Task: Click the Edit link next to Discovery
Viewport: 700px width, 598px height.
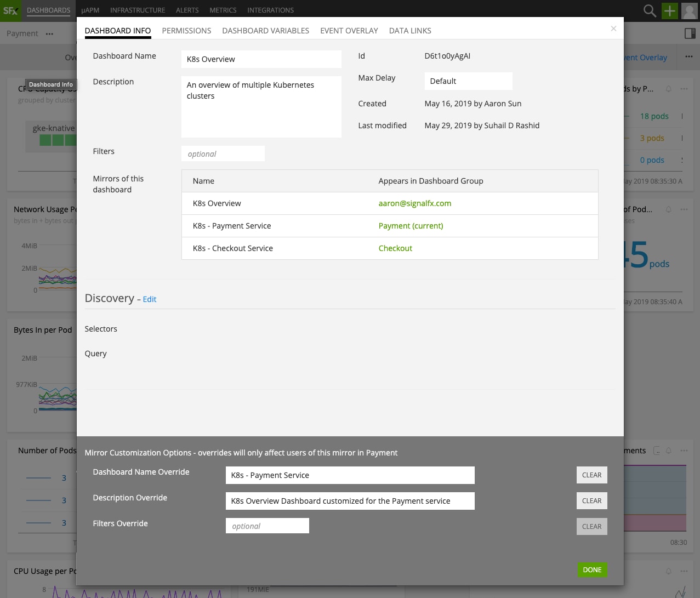Action: click(150, 299)
